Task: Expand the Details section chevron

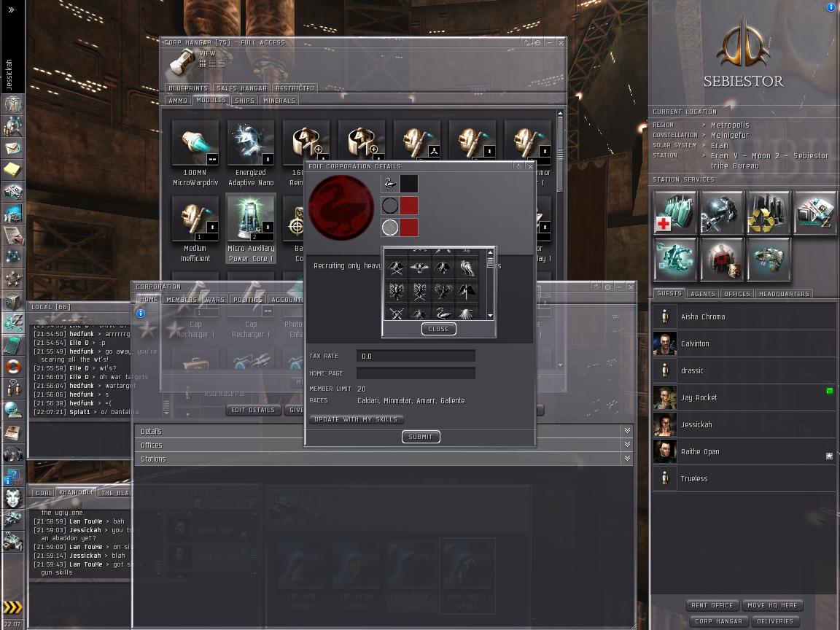Action: coord(627,431)
